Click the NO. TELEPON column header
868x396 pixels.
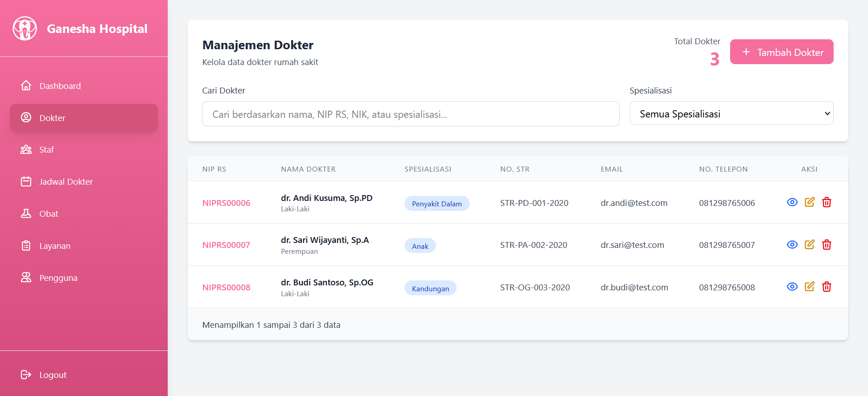[x=723, y=169]
